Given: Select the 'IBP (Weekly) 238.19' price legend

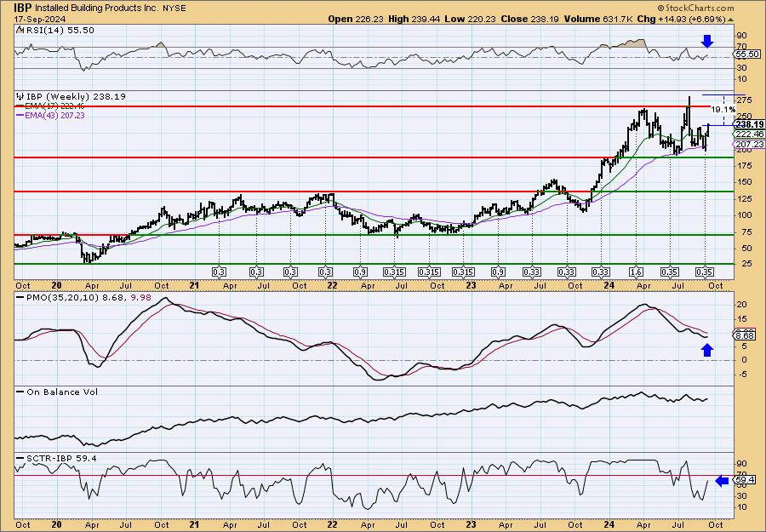Looking at the screenshot, I should [71, 97].
